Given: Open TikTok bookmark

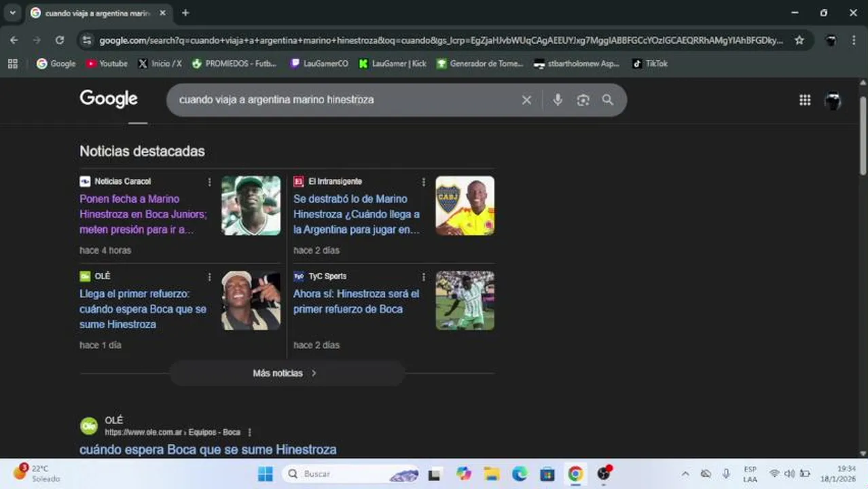Looking at the screenshot, I should click(650, 63).
